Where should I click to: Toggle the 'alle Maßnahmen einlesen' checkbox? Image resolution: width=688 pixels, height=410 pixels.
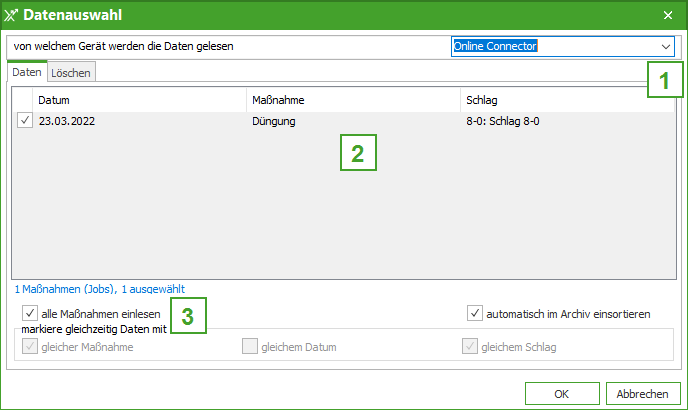tap(30, 314)
